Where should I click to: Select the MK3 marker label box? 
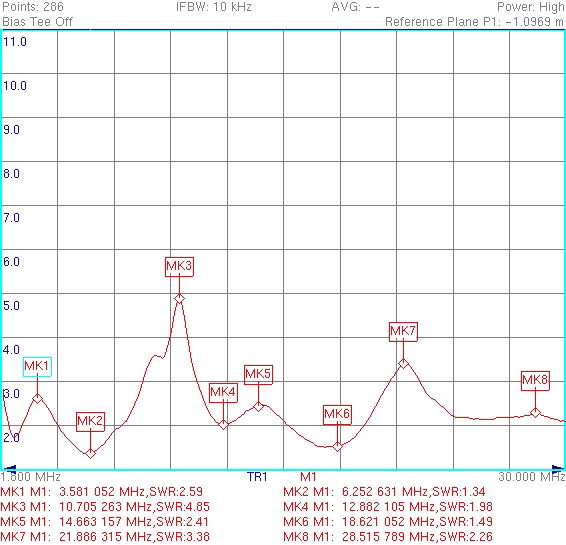point(179,267)
